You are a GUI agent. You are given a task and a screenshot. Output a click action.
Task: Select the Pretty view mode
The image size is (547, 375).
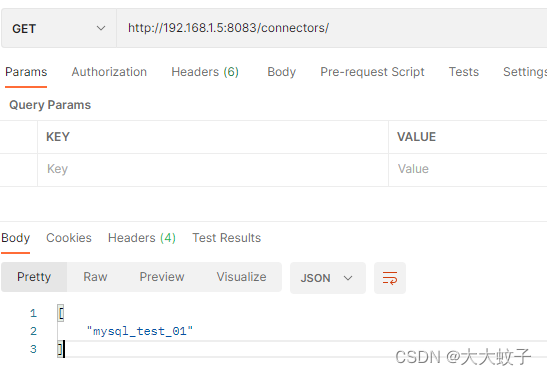tap(34, 277)
